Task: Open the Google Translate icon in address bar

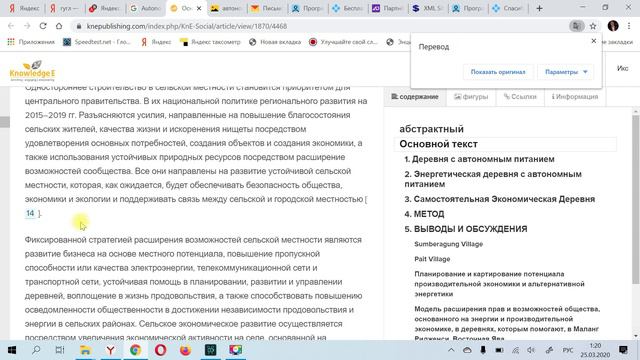Action: click(x=576, y=26)
